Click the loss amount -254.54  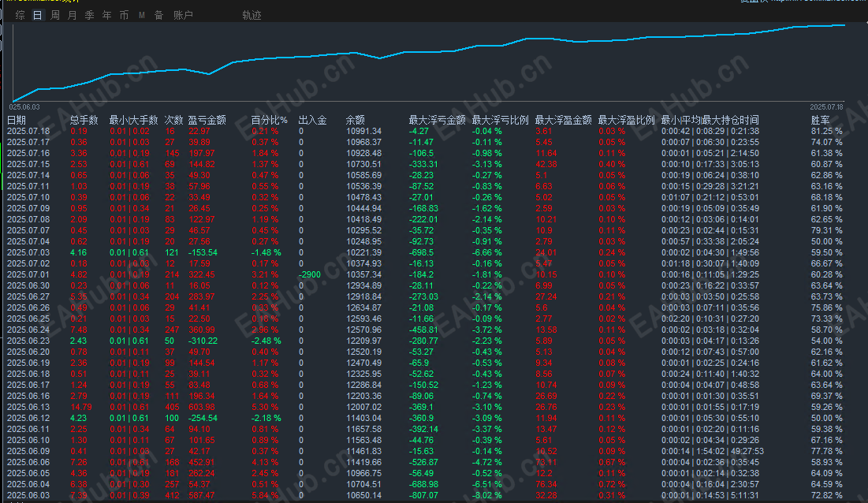pyautogui.click(x=203, y=418)
